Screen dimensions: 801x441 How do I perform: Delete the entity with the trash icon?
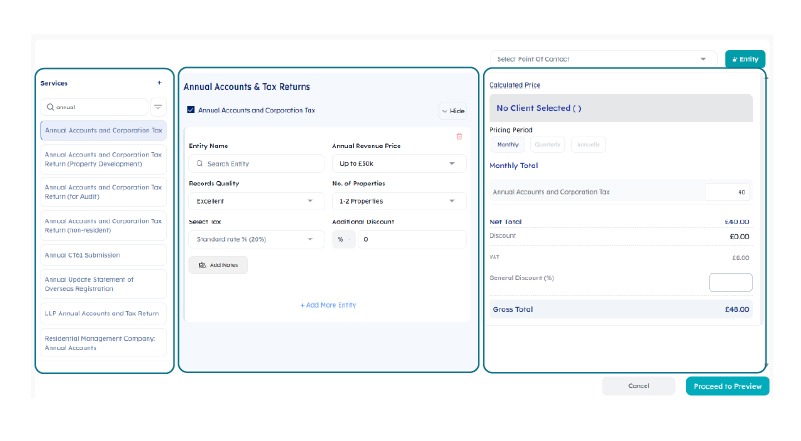point(459,136)
